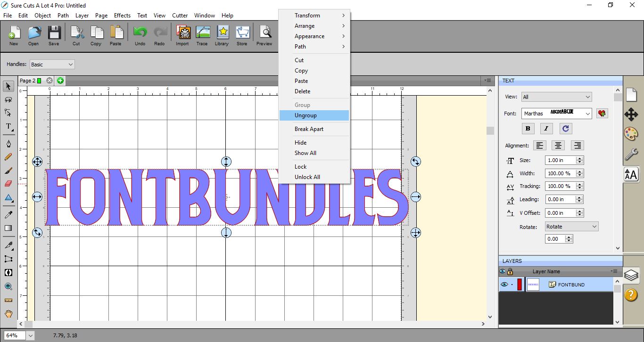This screenshot has width=644, height=342.
Task: Click the refresh font button beside Italic
Action: 566,128
